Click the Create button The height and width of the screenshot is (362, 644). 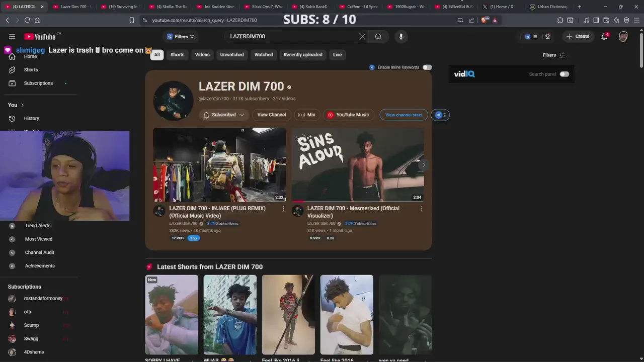pyautogui.click(x=578, y=36)
